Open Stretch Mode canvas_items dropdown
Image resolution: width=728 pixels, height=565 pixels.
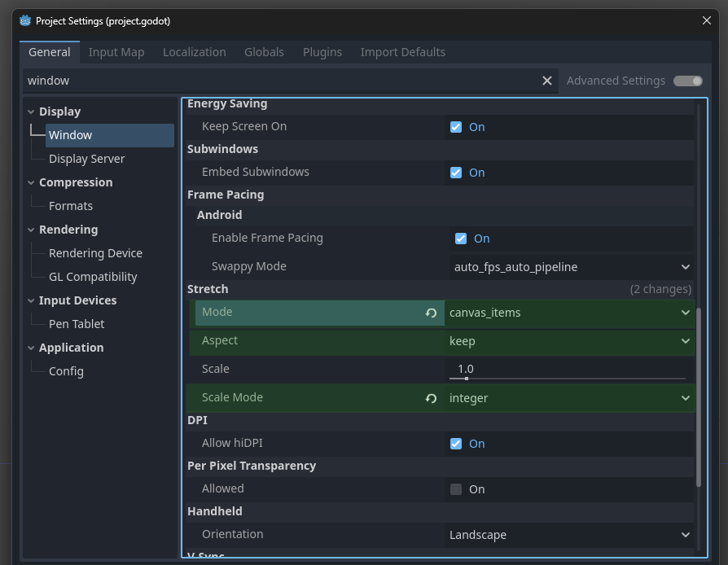coord(569,313)
